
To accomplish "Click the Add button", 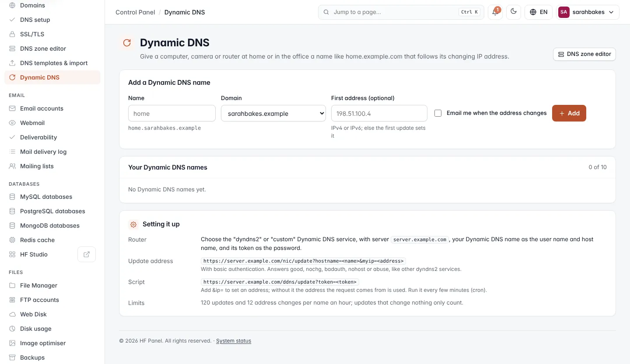I will [569, 113].
